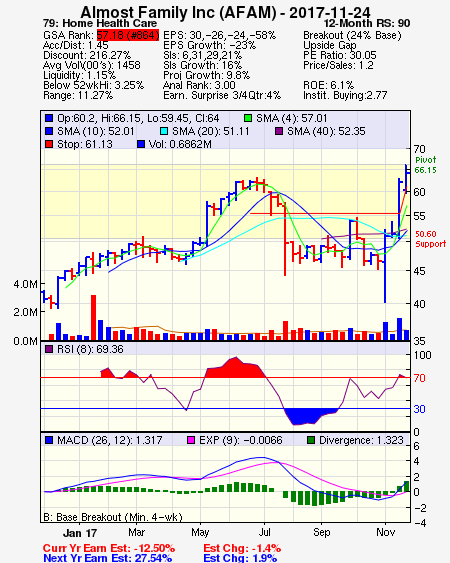The image size is (450, 563).
Task: Click the blue Op/Hi/Lo/Cl legend swatch
Action: [49, 118]
